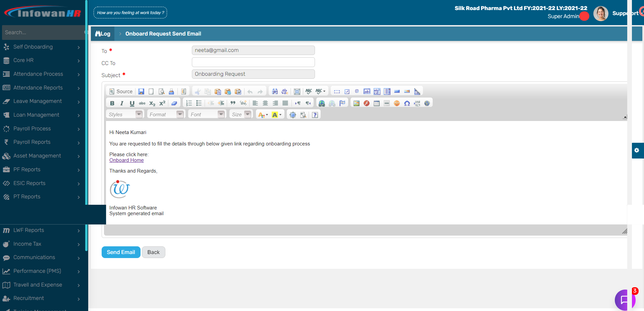Insert a radio button form field
The height and width of the screenshot is (311, 644).
click(356, 91)
